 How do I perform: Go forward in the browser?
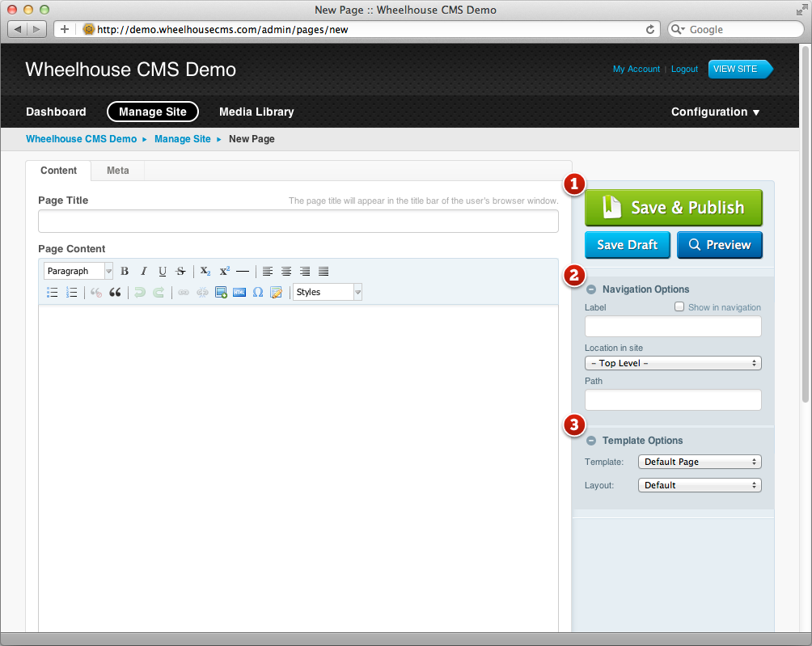[36, 29]
